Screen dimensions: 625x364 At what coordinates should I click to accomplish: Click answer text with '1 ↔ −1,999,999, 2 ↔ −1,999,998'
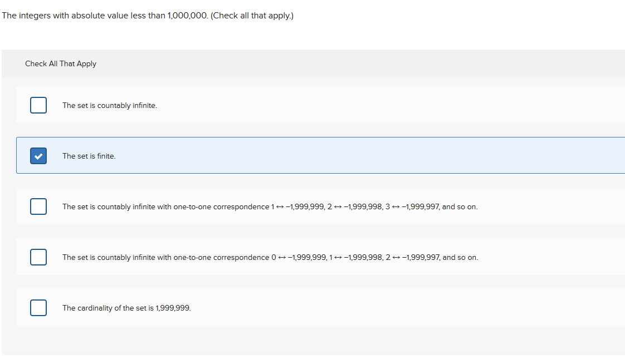(270, 206)
